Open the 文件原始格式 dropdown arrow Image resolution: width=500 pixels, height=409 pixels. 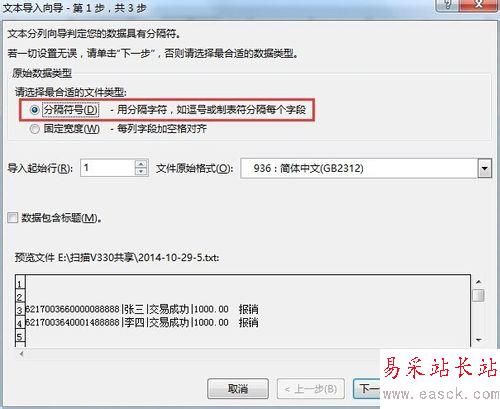484,168
